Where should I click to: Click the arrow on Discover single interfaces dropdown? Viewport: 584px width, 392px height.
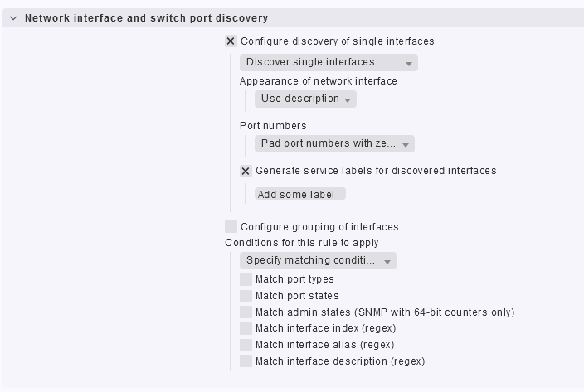coord(409,64)
